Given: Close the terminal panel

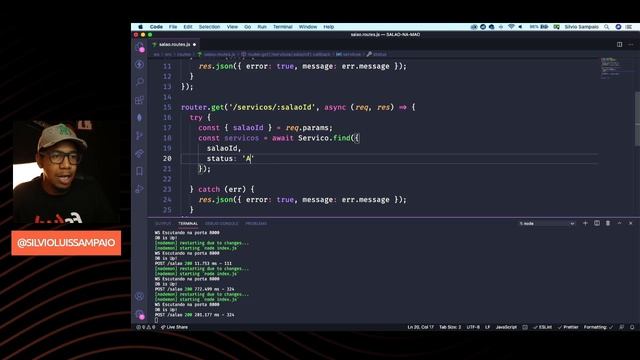Looking at the screenshot, I should click(x=631, y=223).
